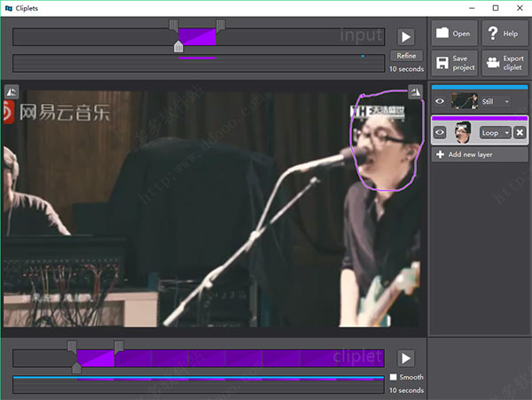
Task: Select the Loop layer face thumbnail
Action: tap(463, 132)
